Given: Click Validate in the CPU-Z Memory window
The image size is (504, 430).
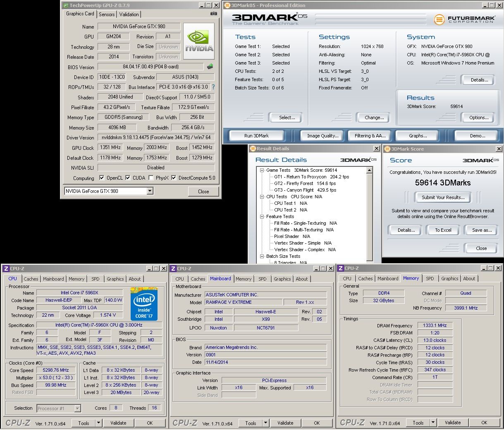Looking at the screenshot, I should [453, 423].
